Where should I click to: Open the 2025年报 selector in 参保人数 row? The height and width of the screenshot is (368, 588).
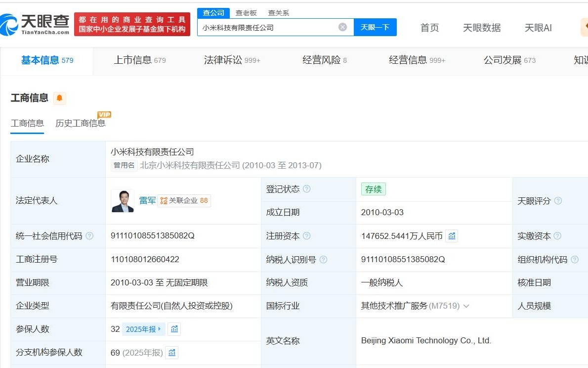coord(143,329)
